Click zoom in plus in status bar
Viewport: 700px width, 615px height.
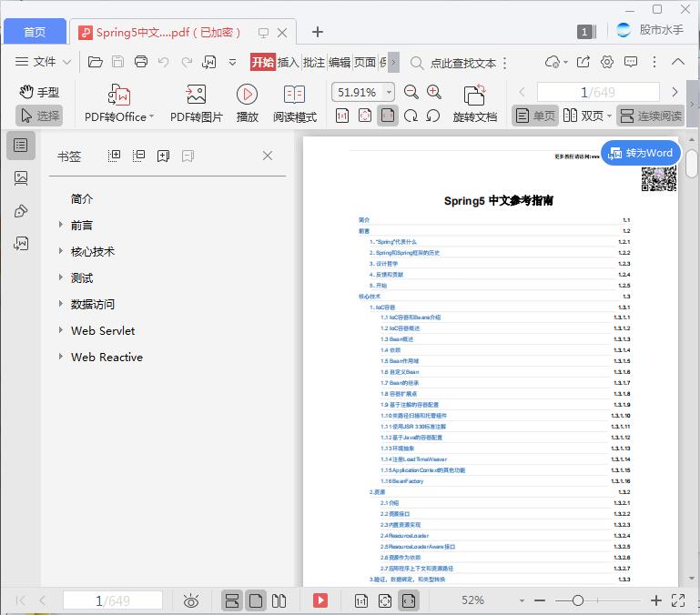655,600
